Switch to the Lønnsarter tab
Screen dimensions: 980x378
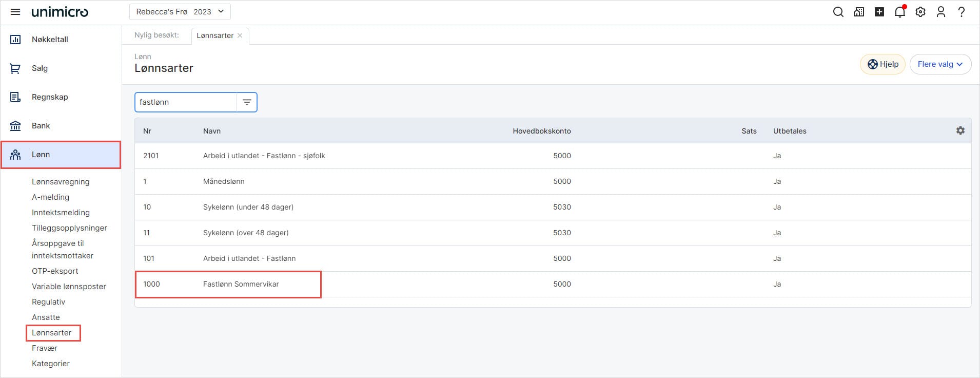click(215, 35)
